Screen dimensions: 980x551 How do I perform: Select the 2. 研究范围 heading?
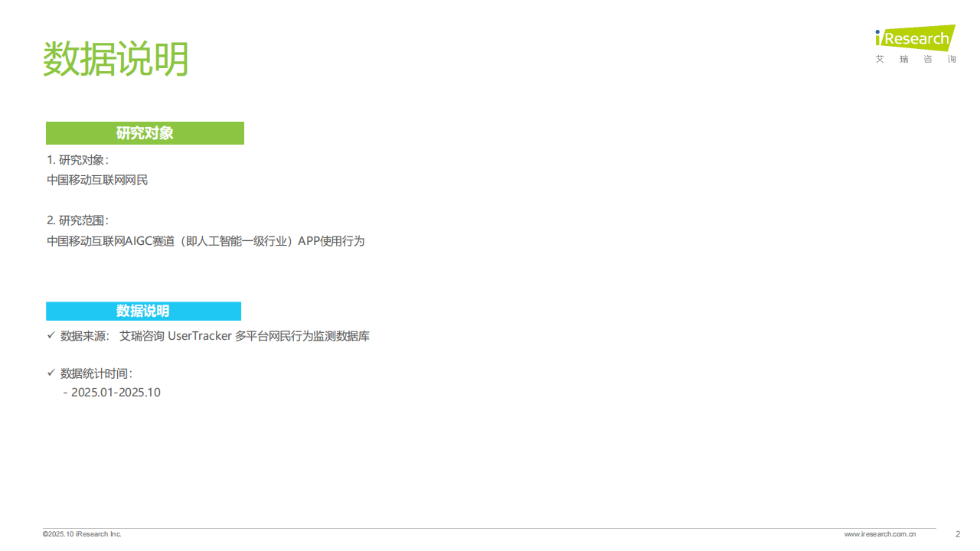(x=77, y=220)
